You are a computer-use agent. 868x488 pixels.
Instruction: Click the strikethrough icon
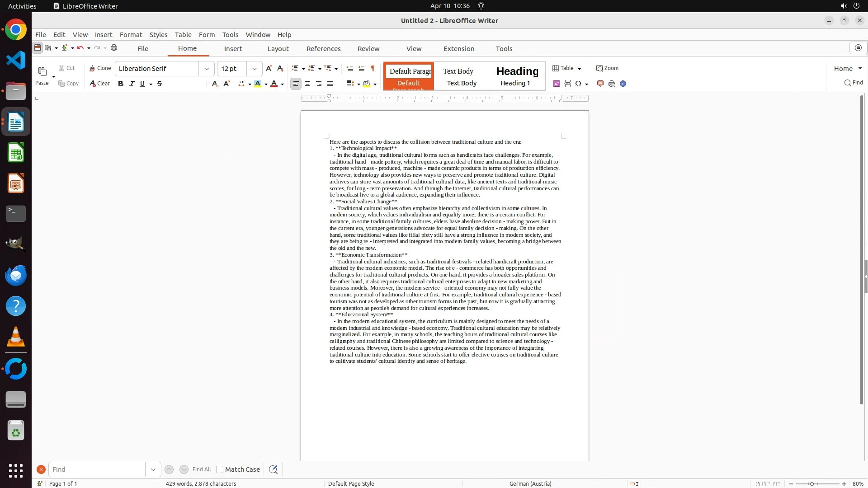[x=160, y=84]
